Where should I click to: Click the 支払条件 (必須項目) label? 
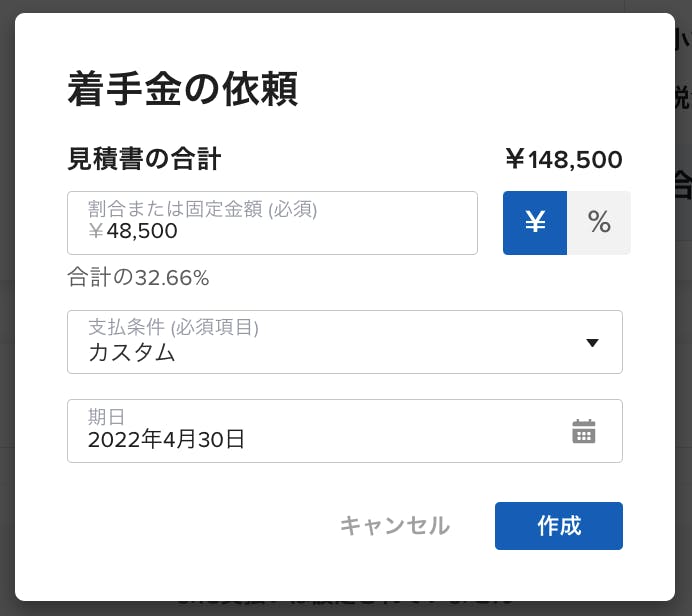(x=173, y=327)
